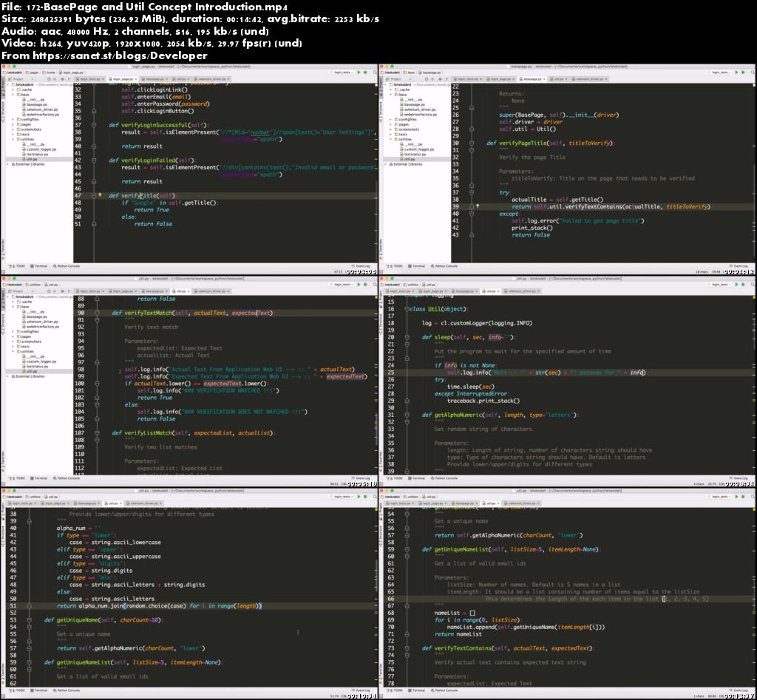Switch to login_tests.py tab in login_page.py frame

pyautogui.click(x=89, y=78)
